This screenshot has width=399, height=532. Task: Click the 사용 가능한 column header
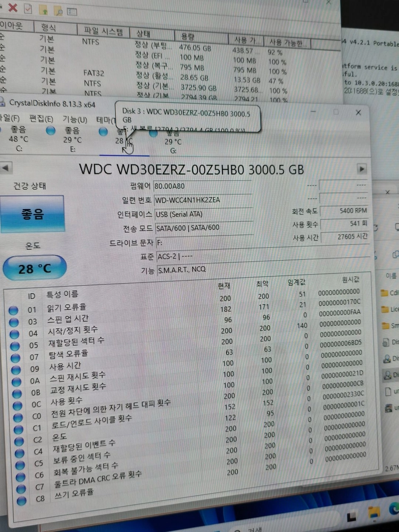288,43
